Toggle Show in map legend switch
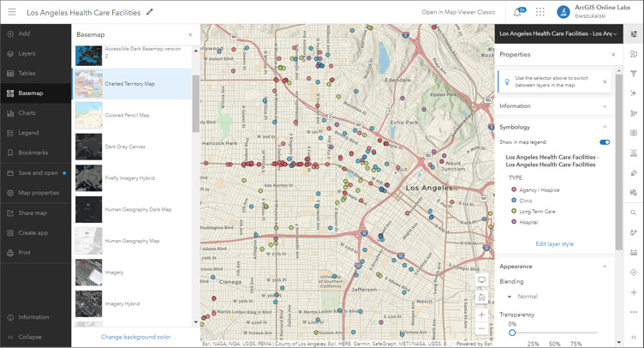 click(605, 142)
